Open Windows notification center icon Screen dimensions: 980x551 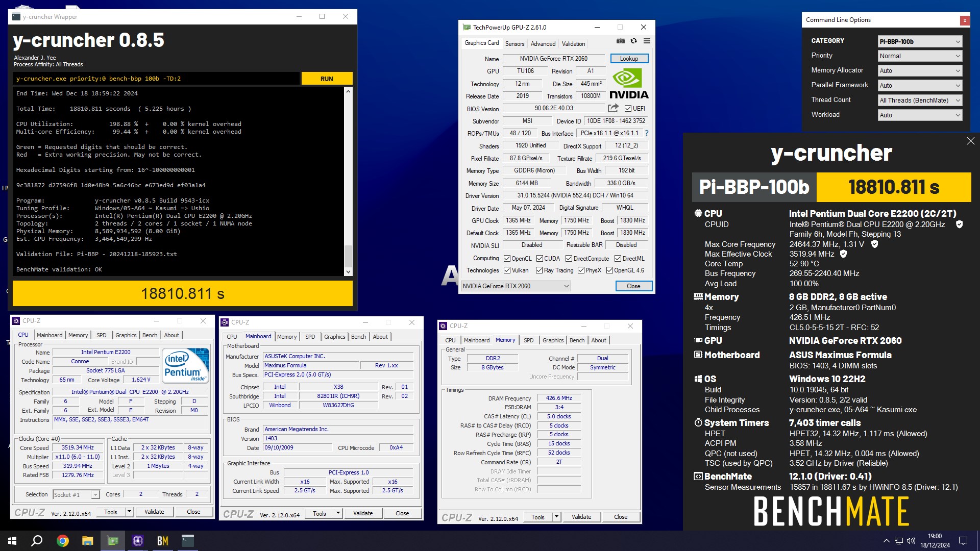tap(963, 541)
